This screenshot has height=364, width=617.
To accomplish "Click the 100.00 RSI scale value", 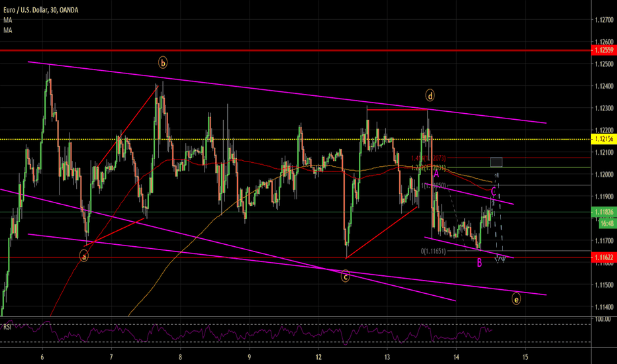I will [x=603, y=319].
